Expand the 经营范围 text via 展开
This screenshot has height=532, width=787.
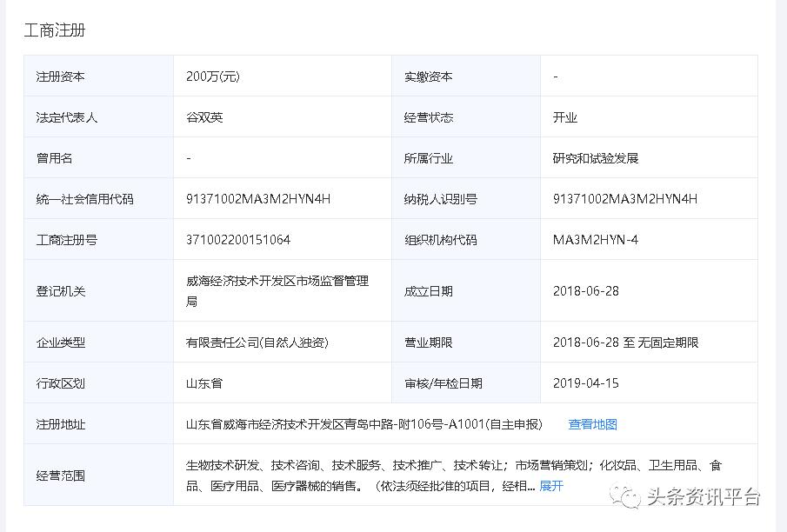tap(550, 487)
